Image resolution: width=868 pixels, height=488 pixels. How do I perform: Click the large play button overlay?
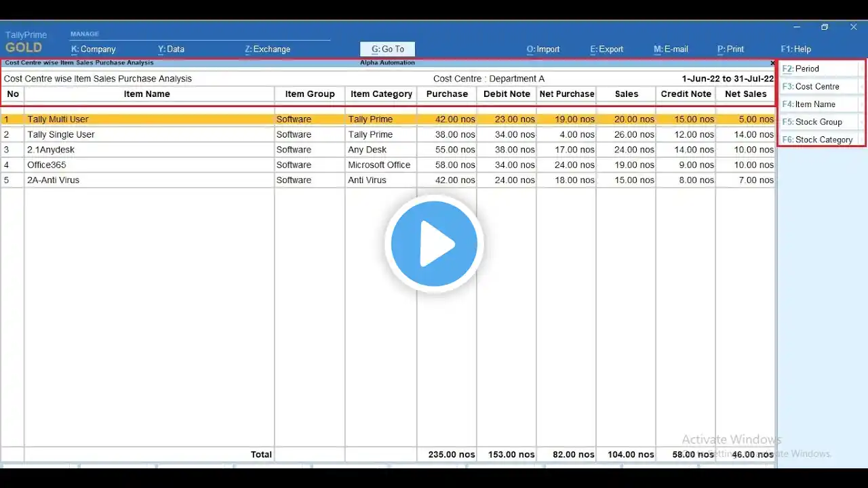[x=434, y=244]
